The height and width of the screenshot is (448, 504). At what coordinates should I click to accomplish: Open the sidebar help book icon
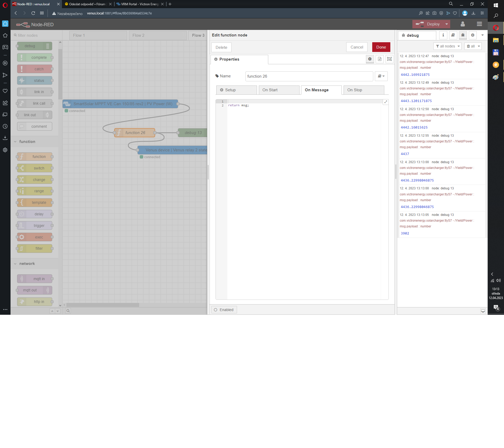coord(453,35)
